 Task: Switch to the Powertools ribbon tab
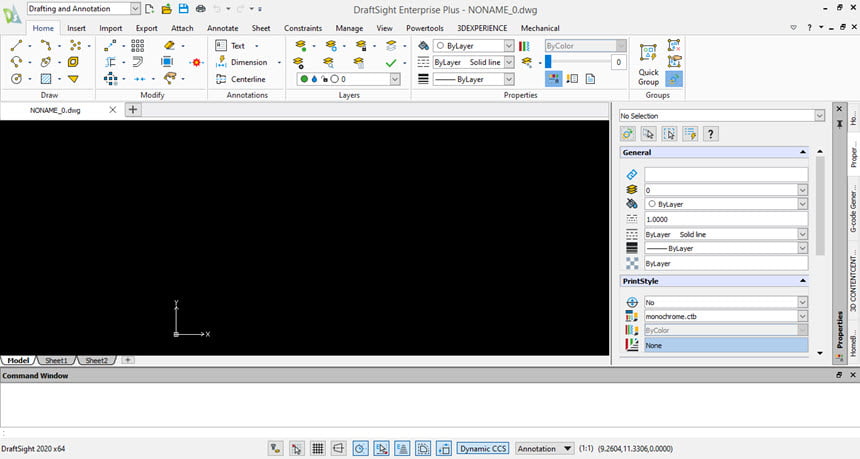[x=425, y=28]
